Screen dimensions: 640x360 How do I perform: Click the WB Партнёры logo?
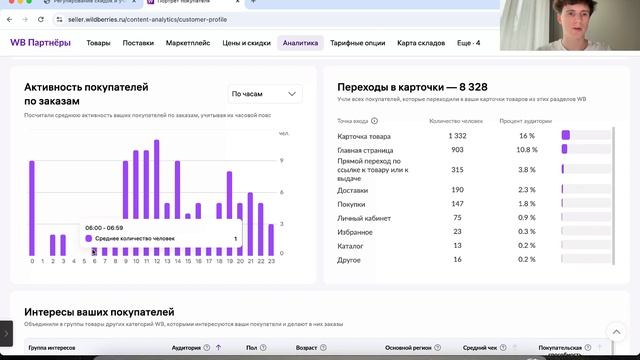[40, 43]
